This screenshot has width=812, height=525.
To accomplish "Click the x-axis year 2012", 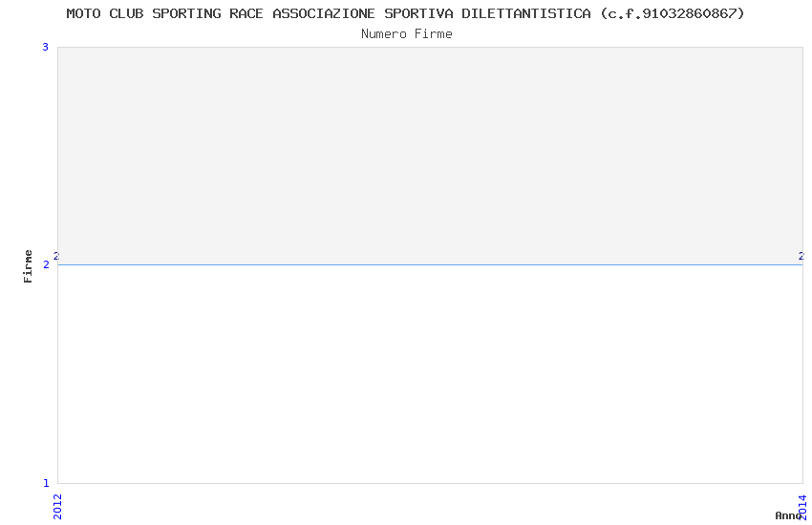I will click(57, 506).
